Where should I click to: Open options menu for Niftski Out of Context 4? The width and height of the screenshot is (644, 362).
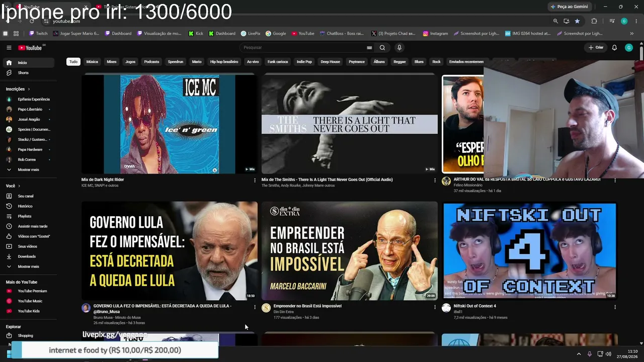click(615, 307)
